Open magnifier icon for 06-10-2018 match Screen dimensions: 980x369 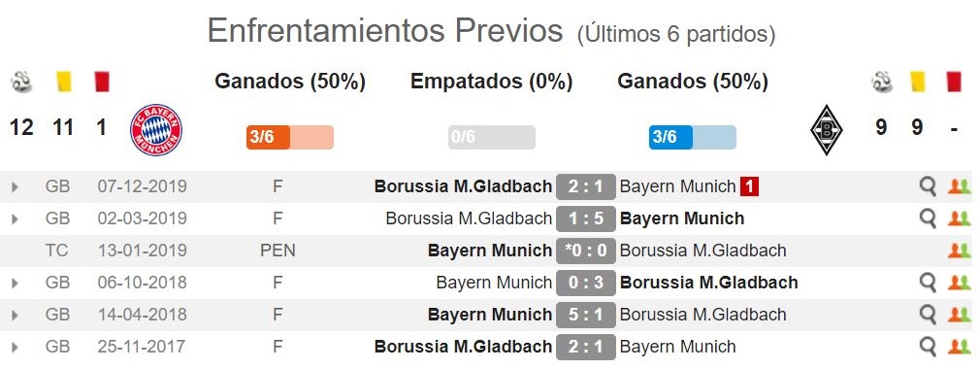(929, 282)
